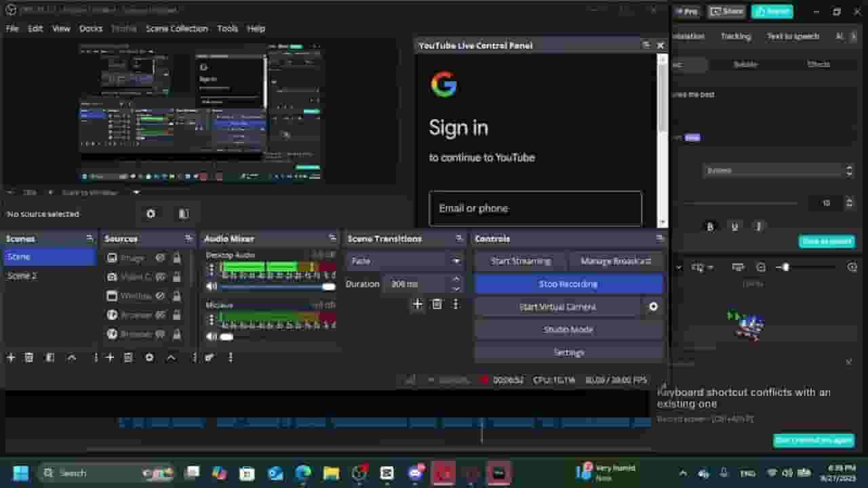Screen dimensions: 868x488
Task: Undock the Audio Mixer panel
Action: click(332, 239)
